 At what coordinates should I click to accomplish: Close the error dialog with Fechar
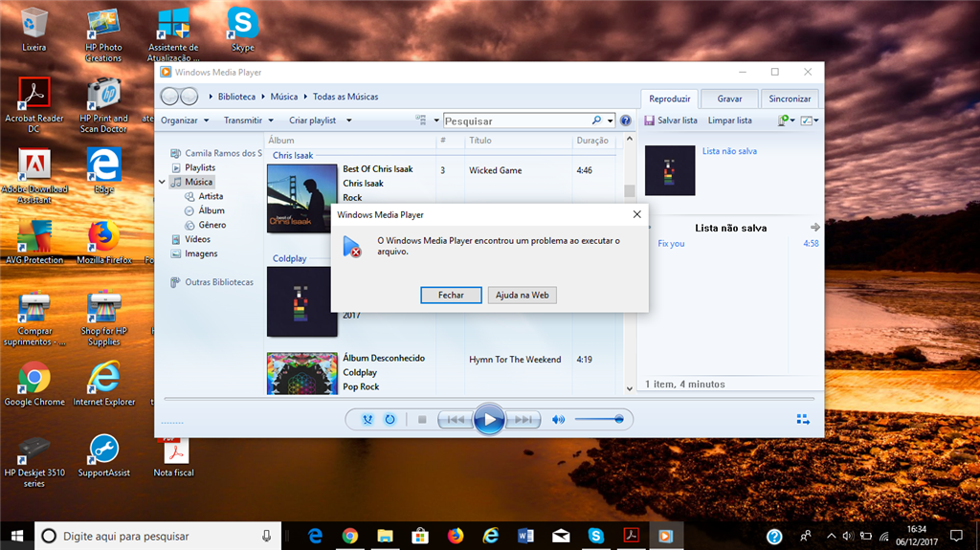[x=451, y=295]
